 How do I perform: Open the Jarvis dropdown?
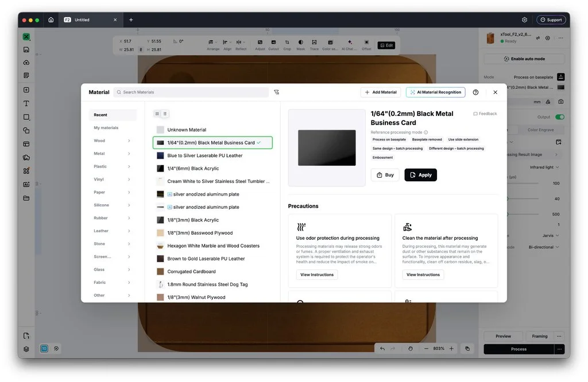(551, 236)
